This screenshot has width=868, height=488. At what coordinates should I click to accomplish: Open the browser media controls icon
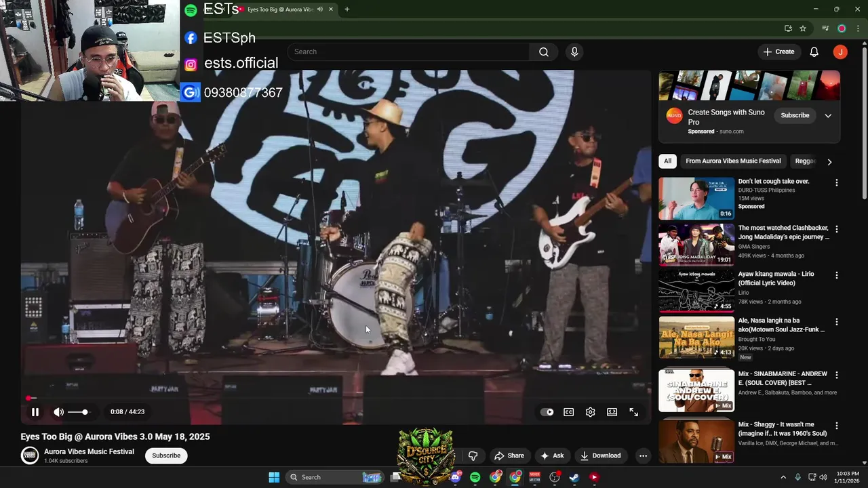825,28
